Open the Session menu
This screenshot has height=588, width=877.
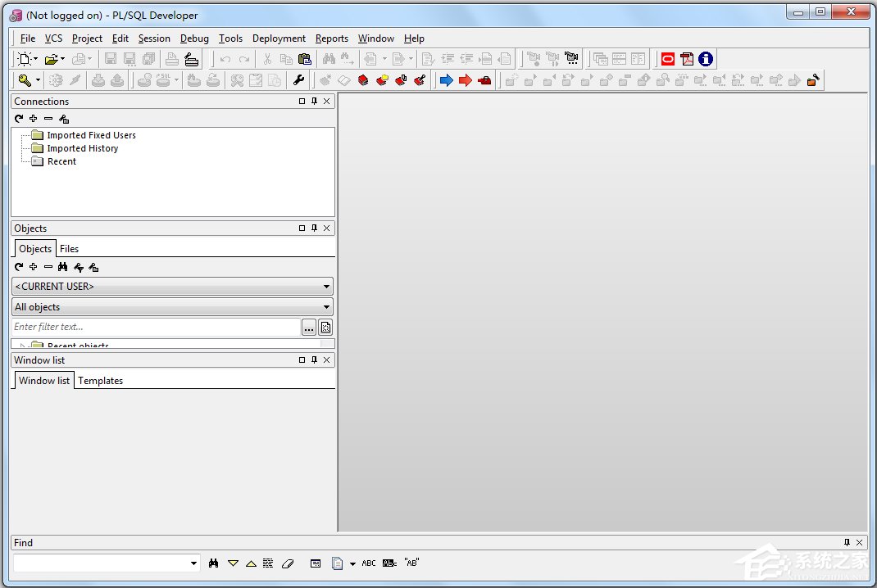(154, 38)
